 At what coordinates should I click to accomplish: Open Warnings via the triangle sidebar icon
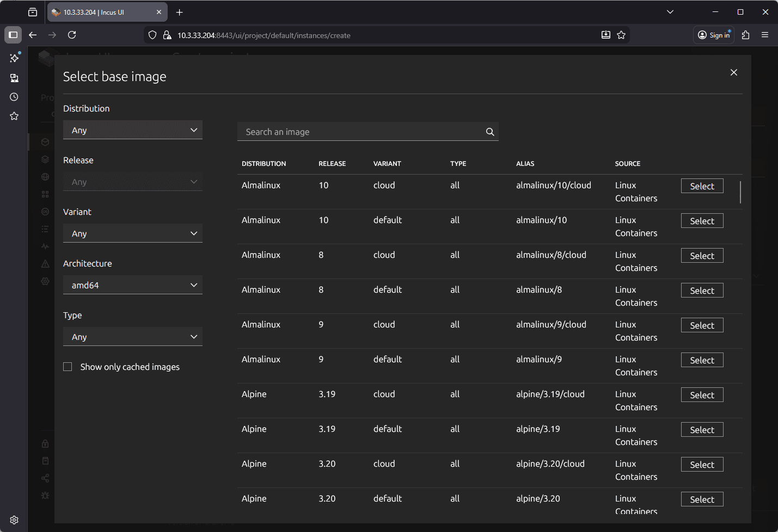(45, 263)
